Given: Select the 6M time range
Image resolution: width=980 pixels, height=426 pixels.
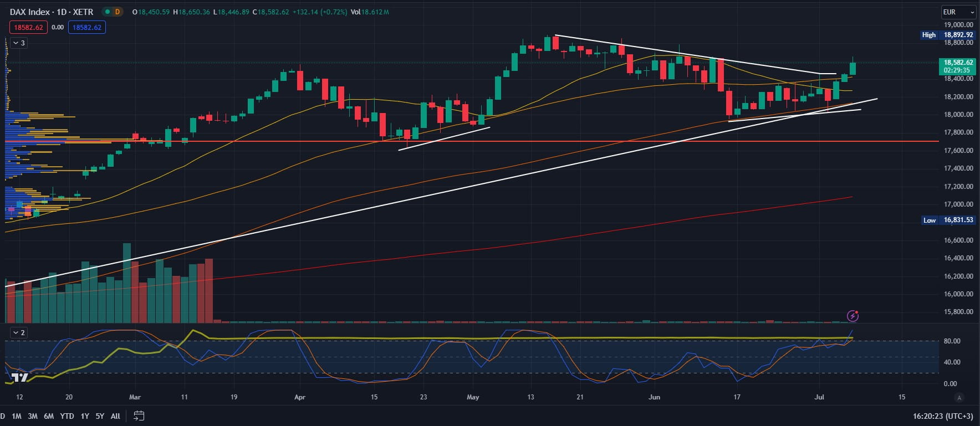Looking at the screenshot, I should [49, 415].
